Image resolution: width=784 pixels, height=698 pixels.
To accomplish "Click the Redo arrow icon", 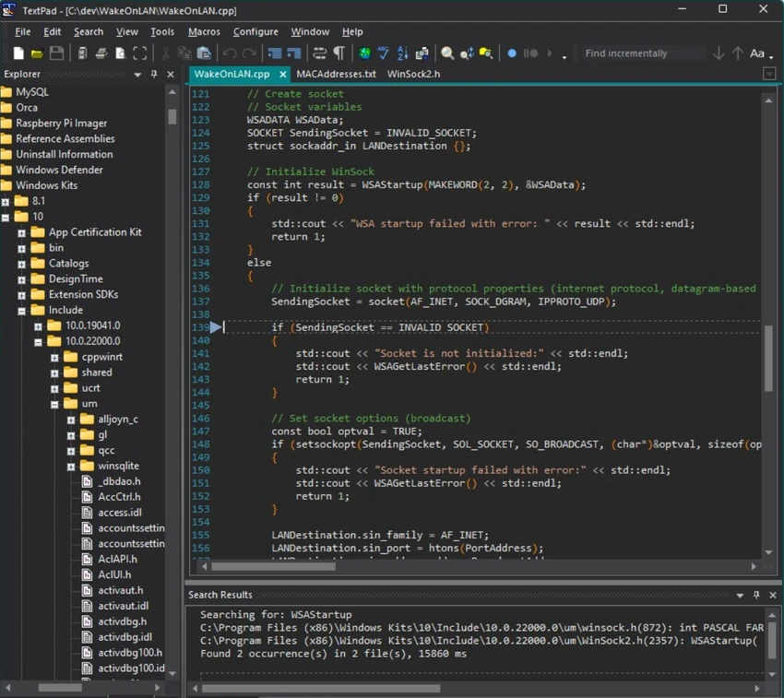I will (x=249, y=53).
